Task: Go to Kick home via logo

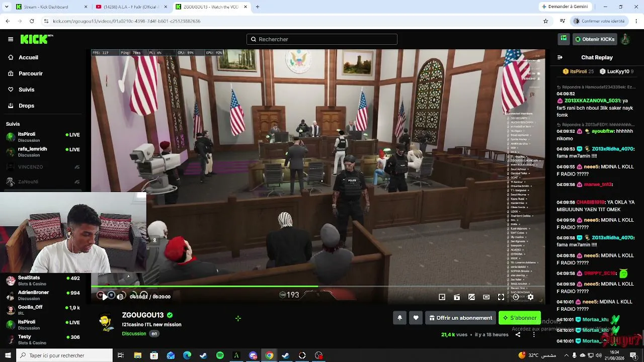Action: click(x=37, y=39)
